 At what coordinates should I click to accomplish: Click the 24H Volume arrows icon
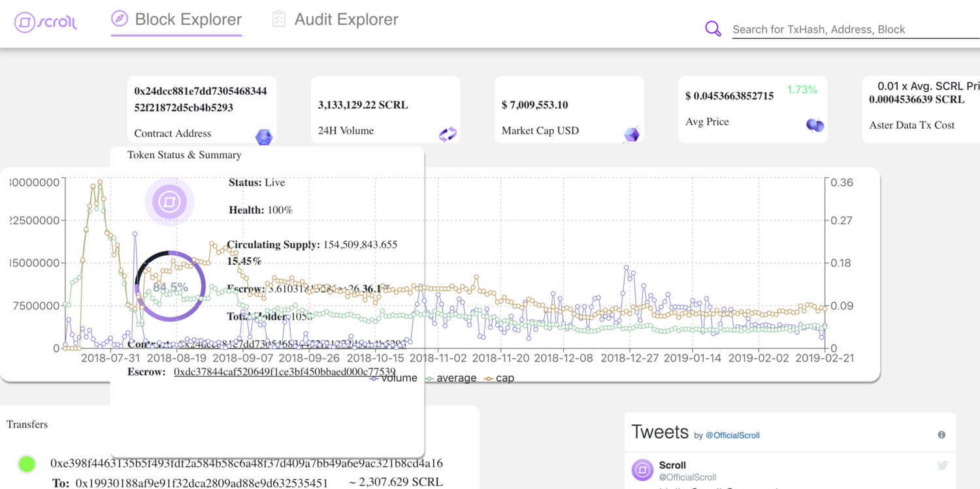pyautogui.click(x=448, y=135)
